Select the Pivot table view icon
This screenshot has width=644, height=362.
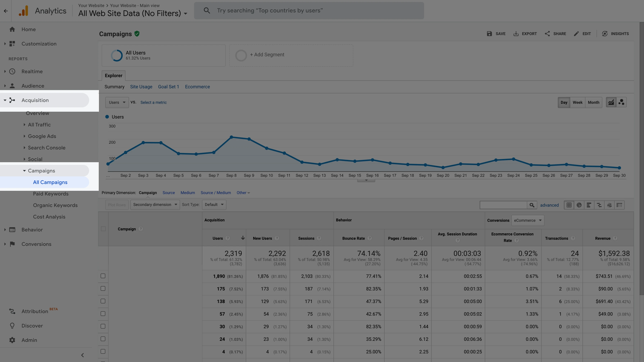[619, 205]
